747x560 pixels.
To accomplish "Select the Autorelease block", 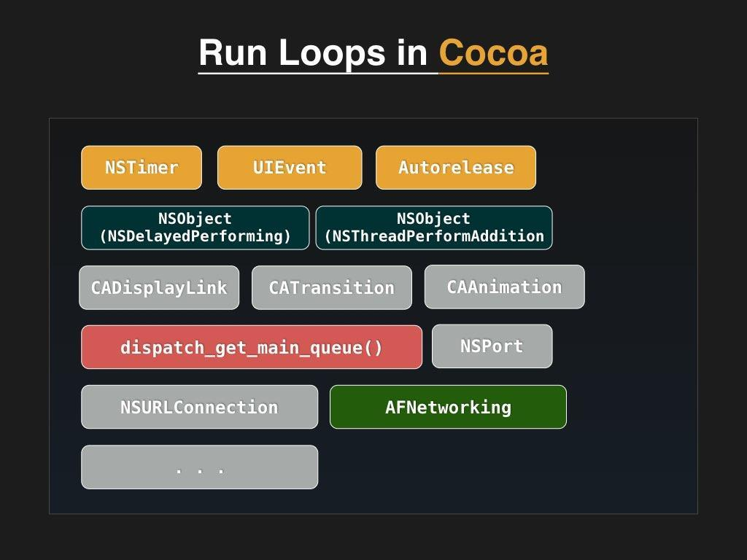I will 455,167.
